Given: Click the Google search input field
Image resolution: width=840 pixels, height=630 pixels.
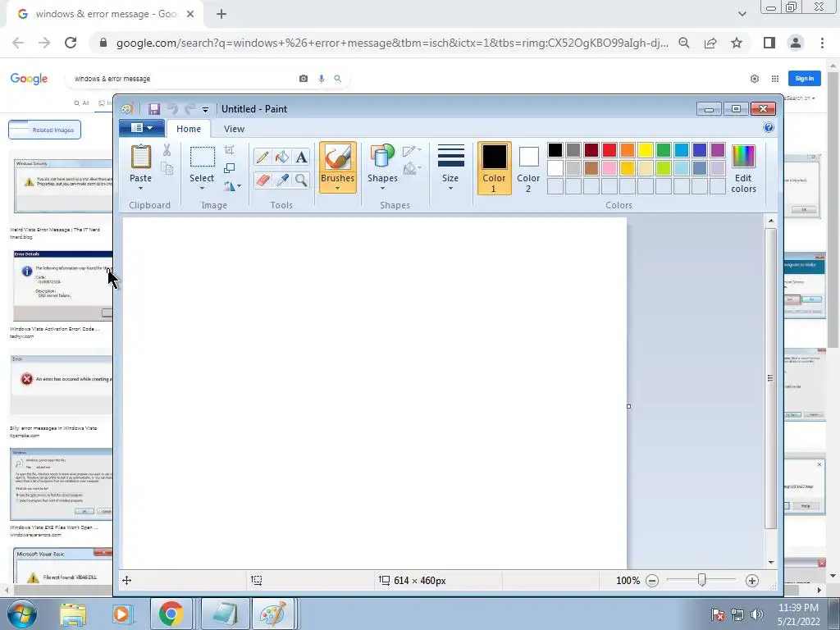Looking at the screenshot, I should [182, 79].
